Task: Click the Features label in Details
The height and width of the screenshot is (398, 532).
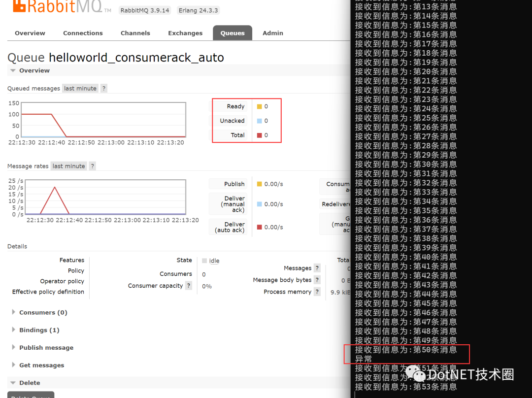Action: [x=72, y=260]
